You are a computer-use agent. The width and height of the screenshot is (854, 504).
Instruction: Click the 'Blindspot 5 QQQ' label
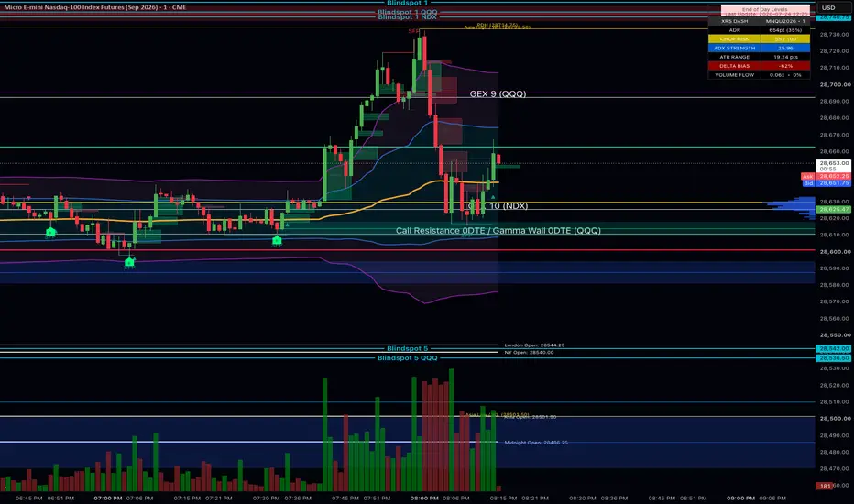point(408,358)
